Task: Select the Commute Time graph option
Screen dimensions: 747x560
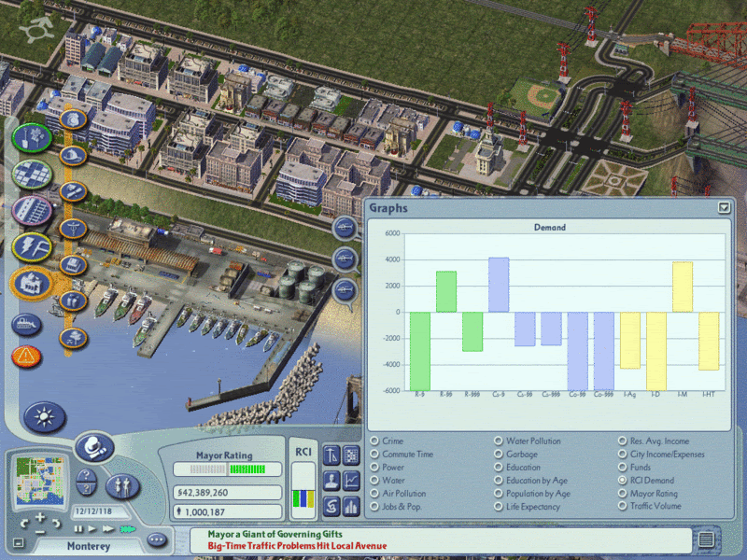Action: (374, 454)
